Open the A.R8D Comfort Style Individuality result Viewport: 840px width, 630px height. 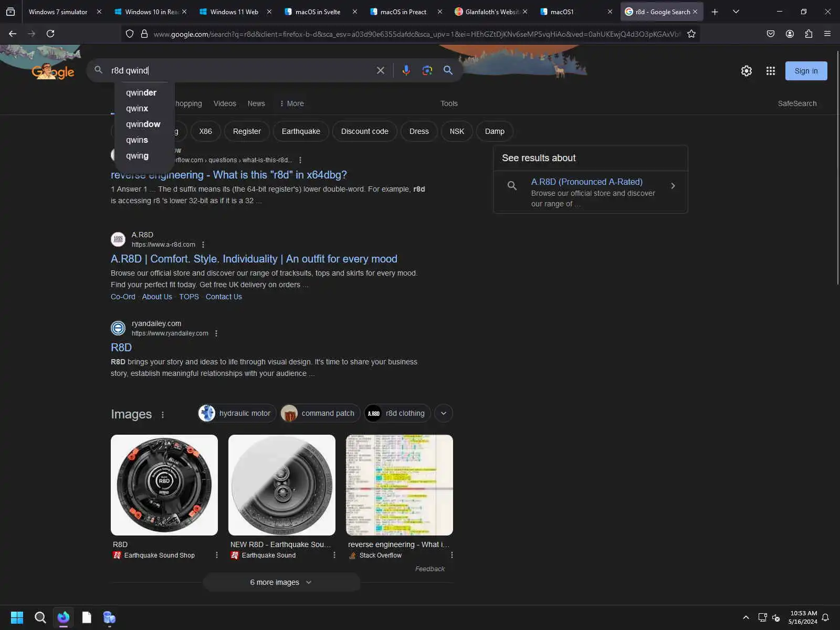tap(254, 259)
